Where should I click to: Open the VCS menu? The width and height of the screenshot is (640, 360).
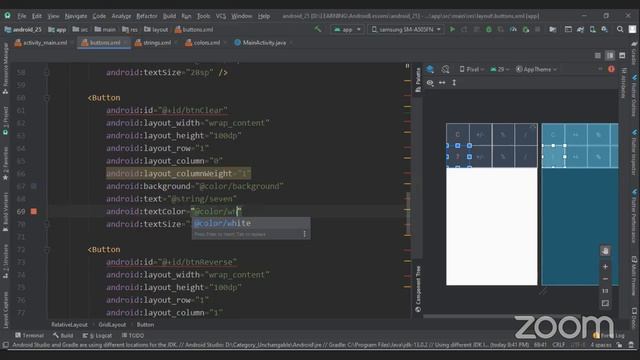(221, 16)
